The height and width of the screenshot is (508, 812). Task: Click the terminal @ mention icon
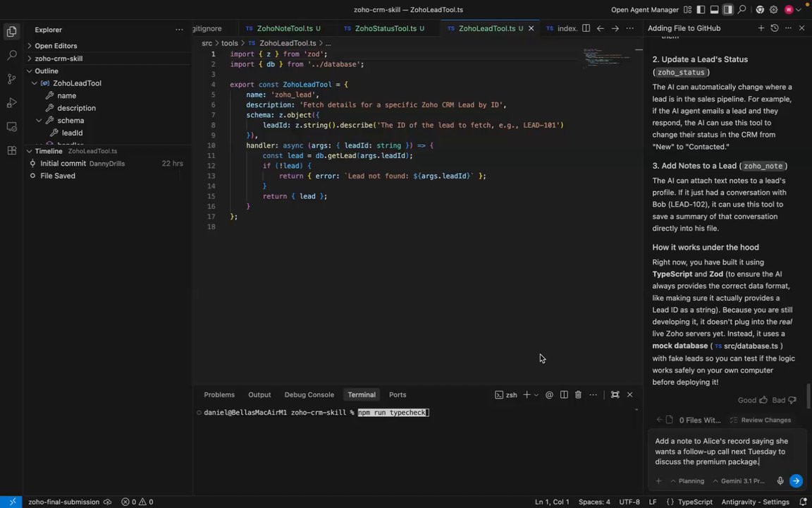tap(550, 394)
